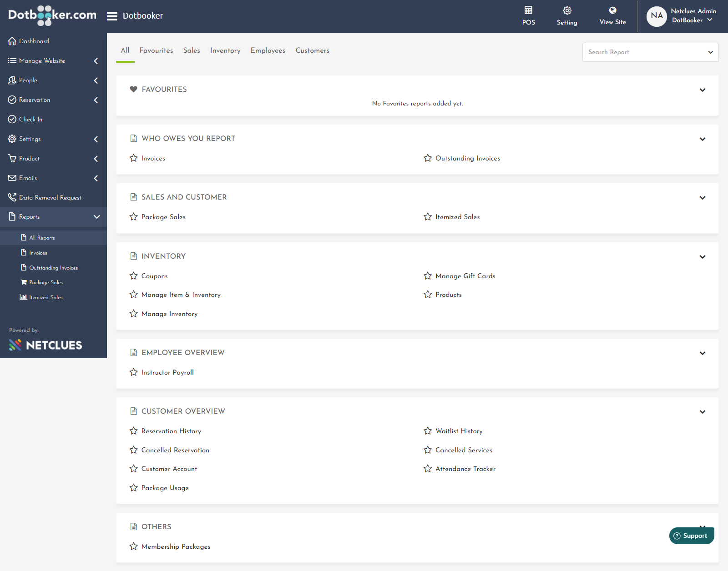The height and width of the screenshot is (571, 728).
Task: Collapse the Employee Overview section
Action: click(703, 353)
